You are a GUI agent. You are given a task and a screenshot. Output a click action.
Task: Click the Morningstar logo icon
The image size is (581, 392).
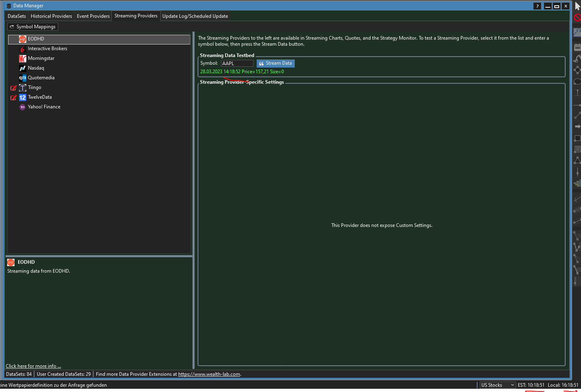[23, 59]
